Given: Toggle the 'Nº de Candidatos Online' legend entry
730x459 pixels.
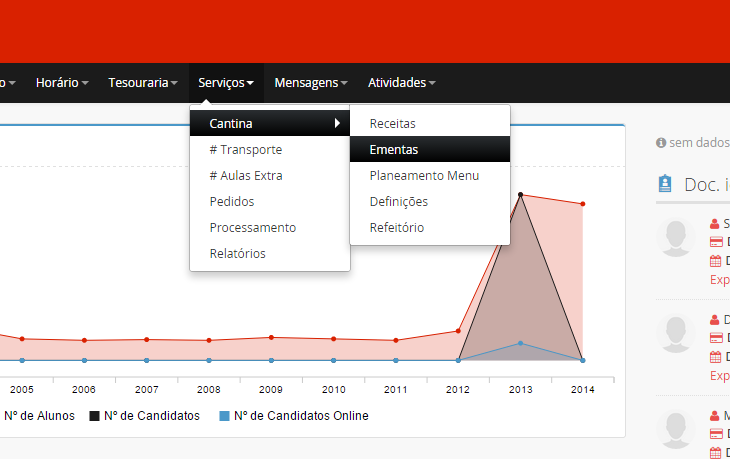Looking at the screenshot, I should coord(293,416).
